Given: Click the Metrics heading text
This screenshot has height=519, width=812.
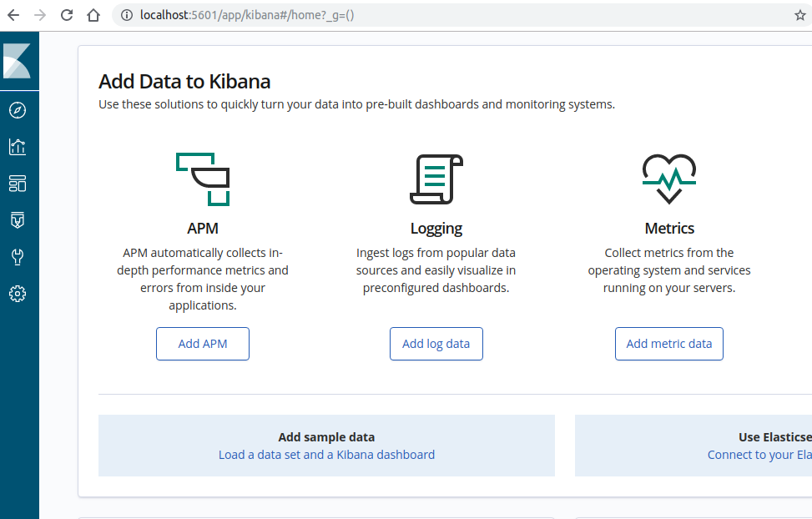Looking at the screenshot, I should tap(669, 229).
